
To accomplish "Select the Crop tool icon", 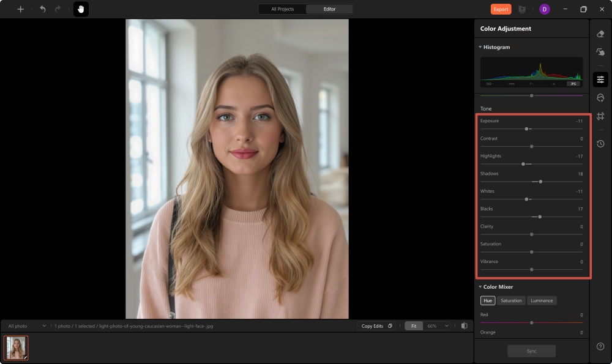I will (x=600, y=116).
